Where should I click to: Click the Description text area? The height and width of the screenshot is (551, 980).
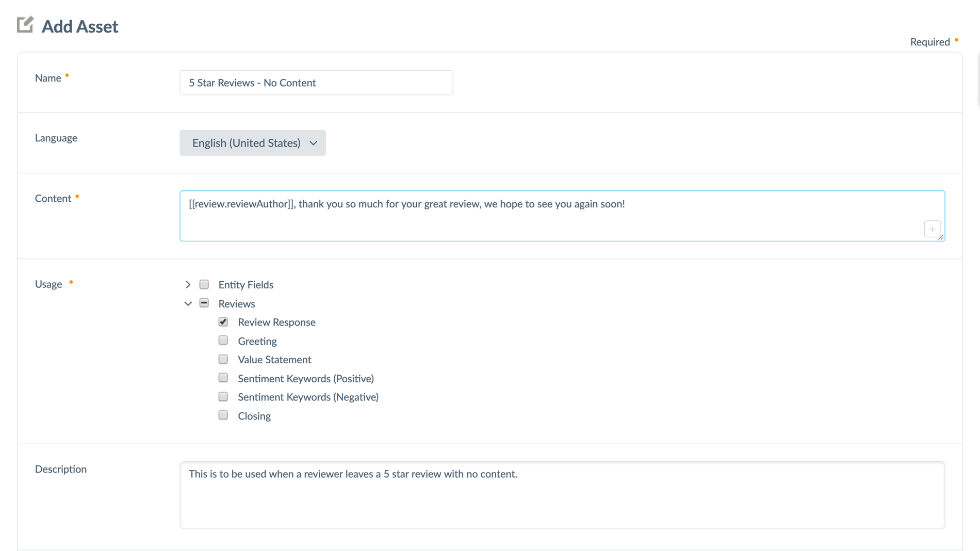(x=562, y=495)
